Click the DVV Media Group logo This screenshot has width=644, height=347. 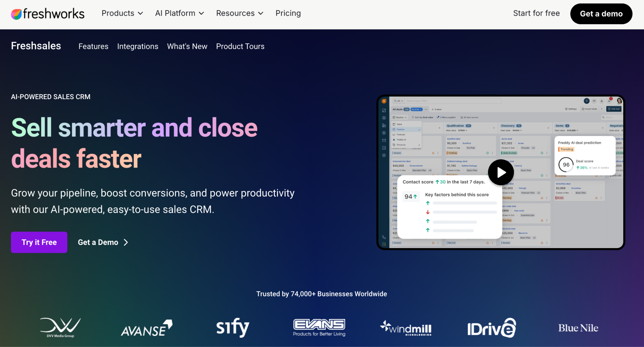point(60,327)
